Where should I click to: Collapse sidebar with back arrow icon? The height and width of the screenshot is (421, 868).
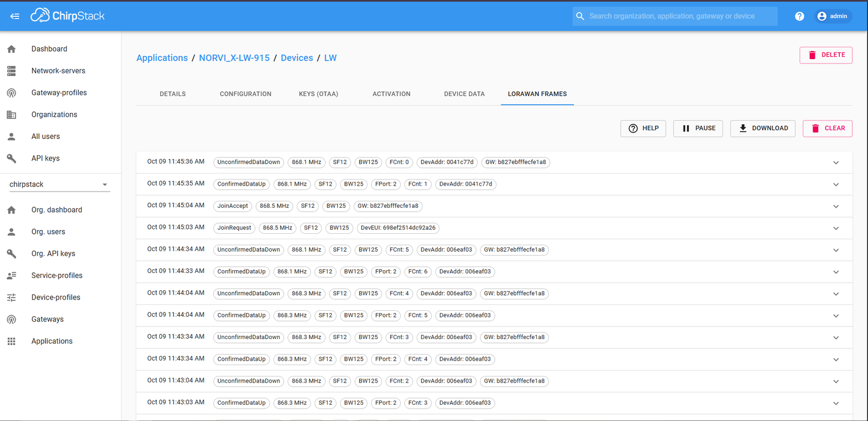click(x=15, y=16)
